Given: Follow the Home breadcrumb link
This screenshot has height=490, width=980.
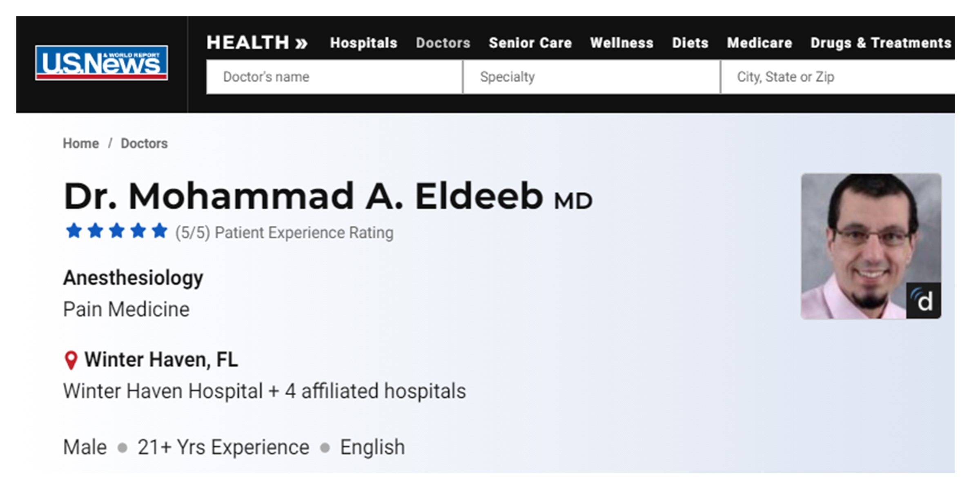Looking at the screenshot, I should [81, 143].
